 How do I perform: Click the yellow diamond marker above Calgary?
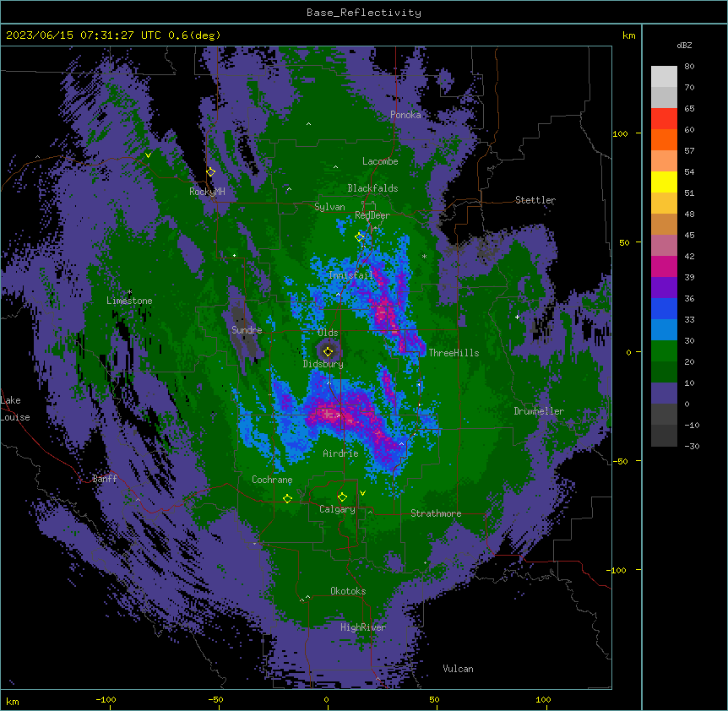pyautogui.click(x=342, y=497)
